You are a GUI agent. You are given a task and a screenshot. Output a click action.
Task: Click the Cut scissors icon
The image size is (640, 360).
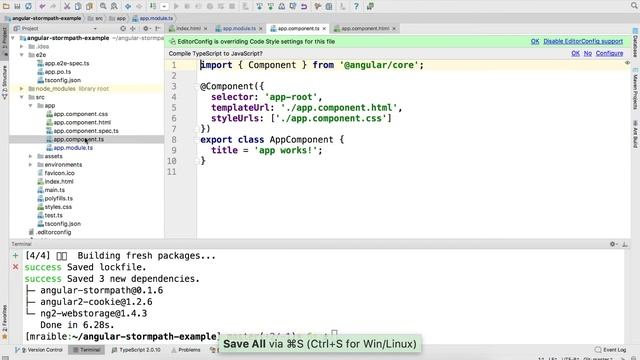point(67,7)
